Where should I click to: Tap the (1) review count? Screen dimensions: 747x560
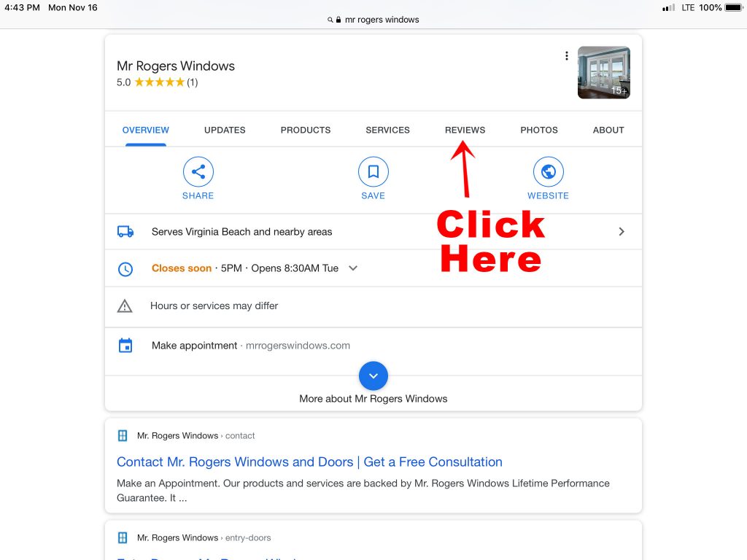point(192,82)
